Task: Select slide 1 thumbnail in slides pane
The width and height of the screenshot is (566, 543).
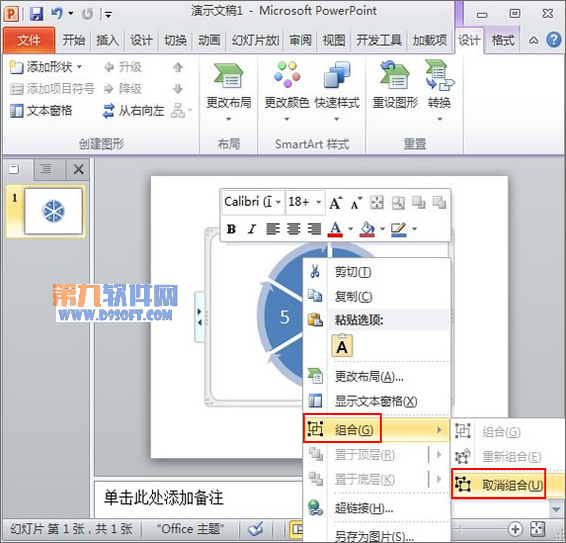Action: (53, 211)
